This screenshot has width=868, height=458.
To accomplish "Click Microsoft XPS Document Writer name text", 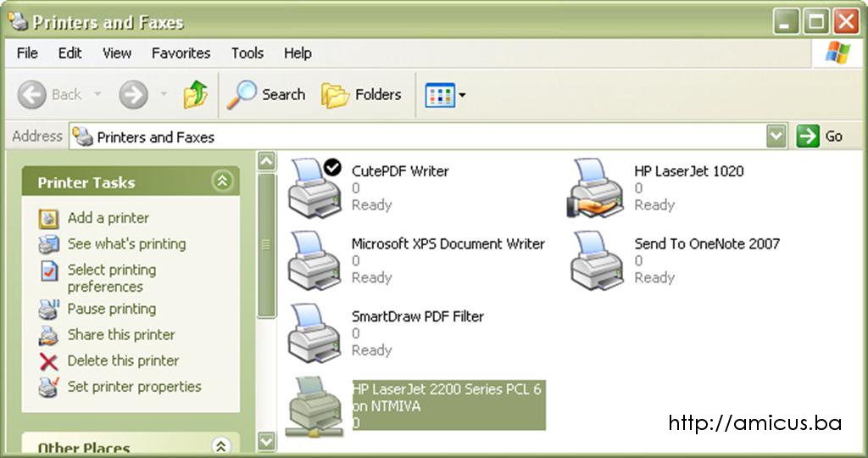I will (448, 244).
